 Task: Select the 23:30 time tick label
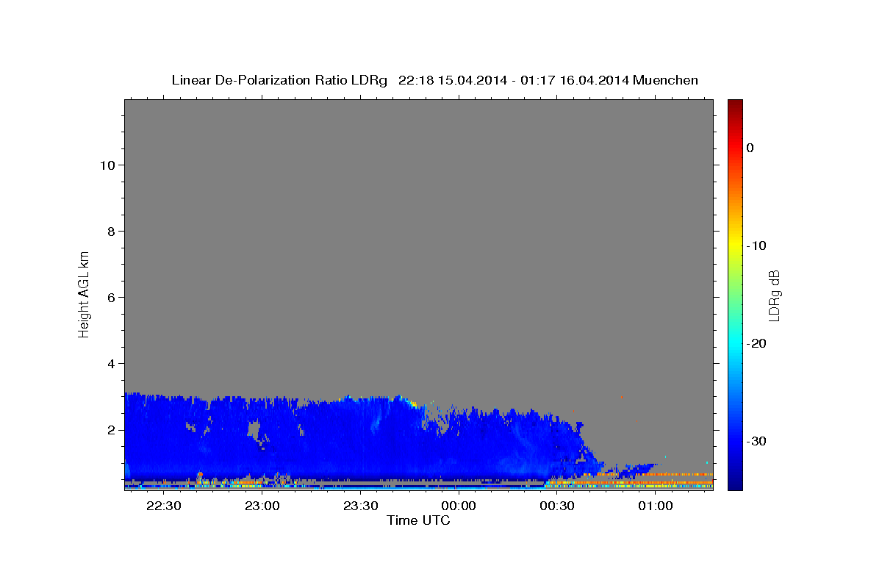click(360, 506)
